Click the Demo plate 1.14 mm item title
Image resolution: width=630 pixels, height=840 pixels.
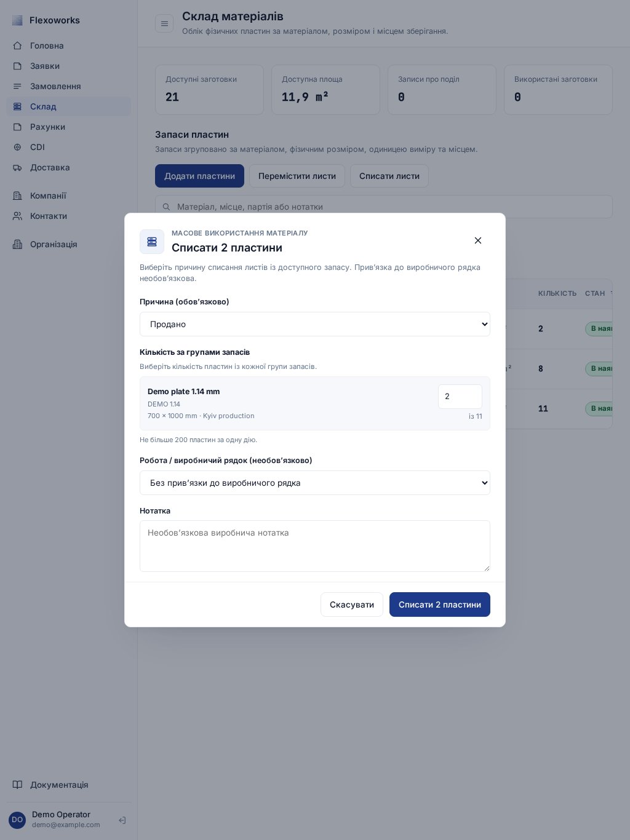(183, 391)
